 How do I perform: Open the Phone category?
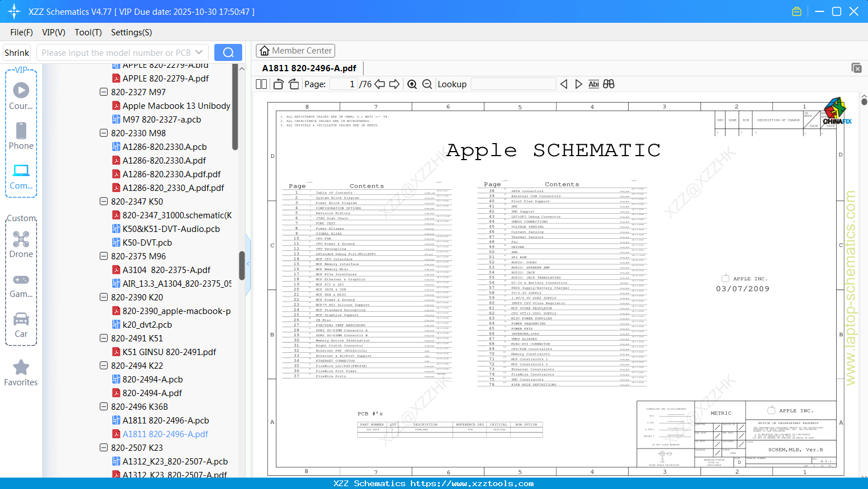[x=21, y=136]
